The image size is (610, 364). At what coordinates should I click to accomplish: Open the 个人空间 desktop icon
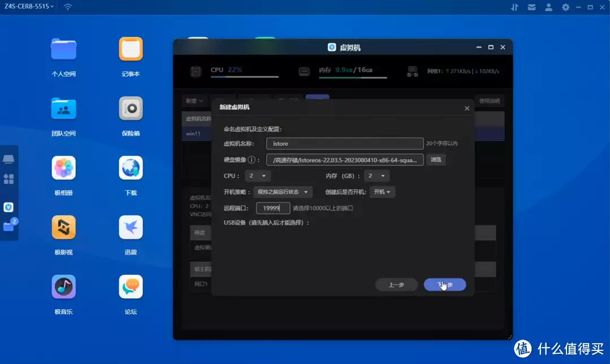(63, 49)
